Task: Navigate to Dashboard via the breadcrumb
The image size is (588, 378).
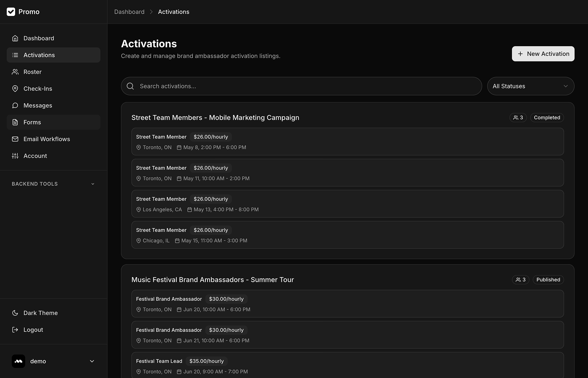Action: (129, 11)
